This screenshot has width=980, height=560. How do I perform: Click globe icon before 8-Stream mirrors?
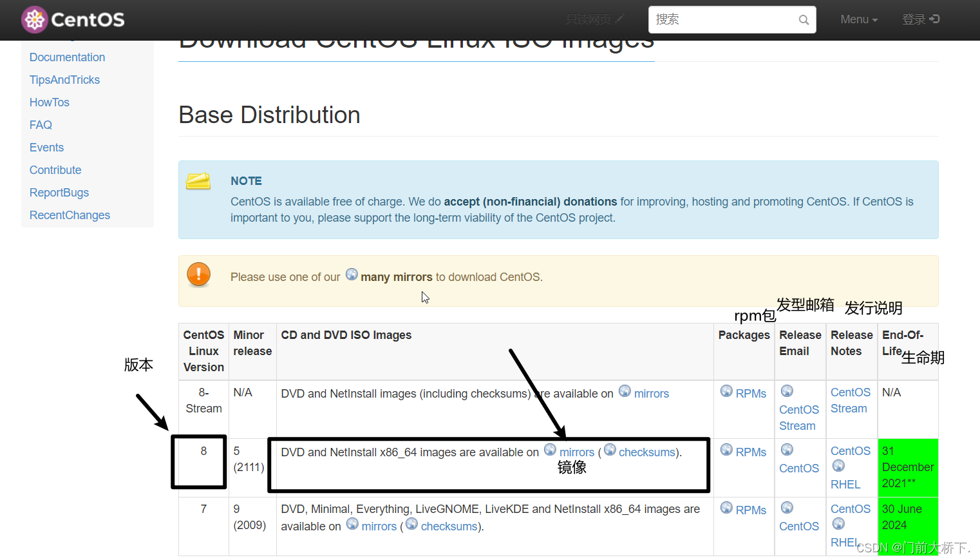[625, 391]
